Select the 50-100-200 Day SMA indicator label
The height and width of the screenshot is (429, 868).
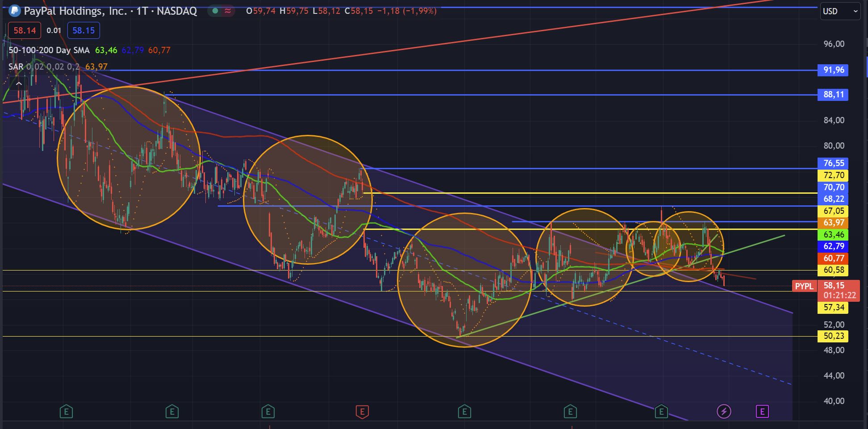coord(49,50)
